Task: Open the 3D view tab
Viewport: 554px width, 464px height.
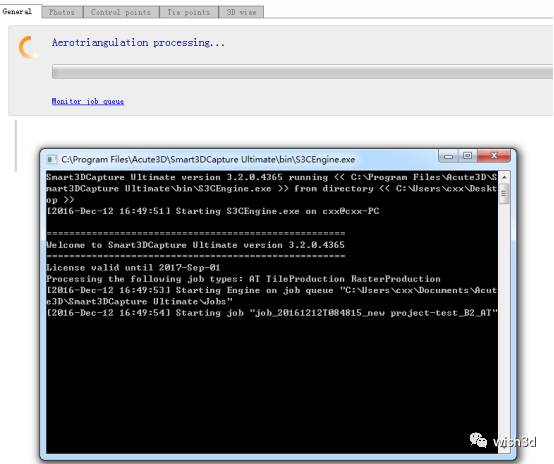Action: tap(241, 12)
